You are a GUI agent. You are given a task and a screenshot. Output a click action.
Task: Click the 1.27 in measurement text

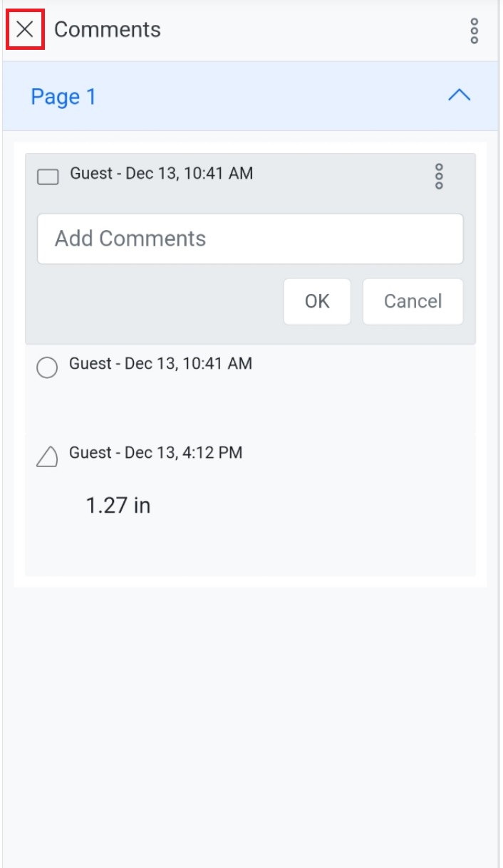[x=118, y=506]
